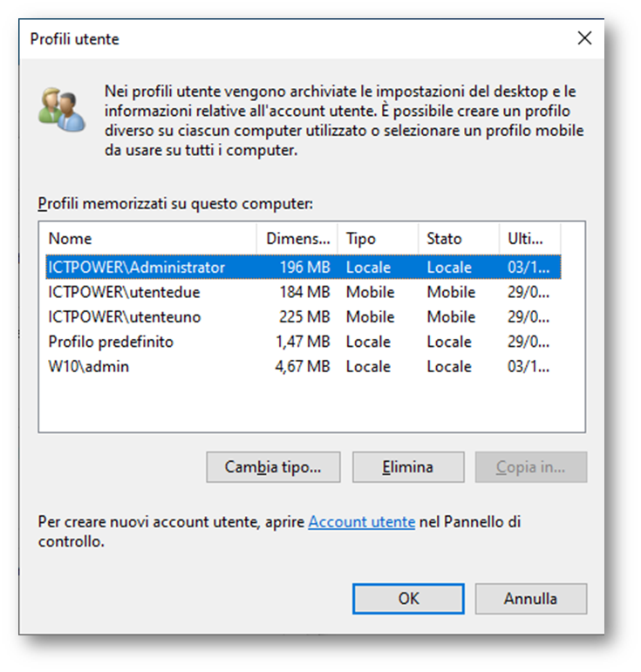Cancel with the Annulla button

click(530, 599)
